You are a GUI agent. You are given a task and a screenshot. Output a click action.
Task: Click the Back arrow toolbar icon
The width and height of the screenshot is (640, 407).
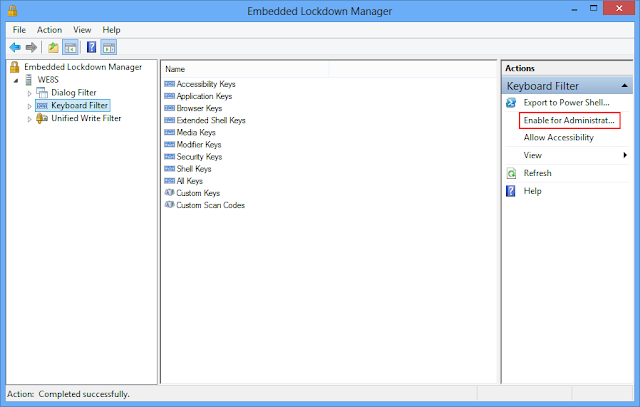tap(15, 47)
